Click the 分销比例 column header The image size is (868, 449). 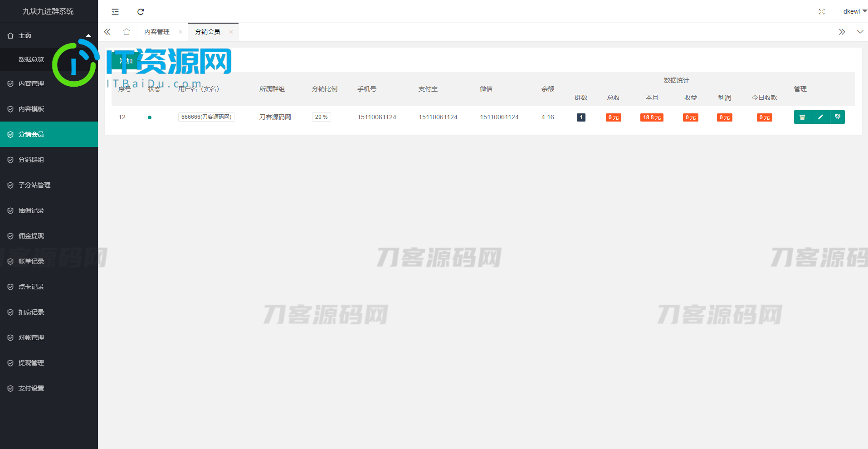coord(325,89)
